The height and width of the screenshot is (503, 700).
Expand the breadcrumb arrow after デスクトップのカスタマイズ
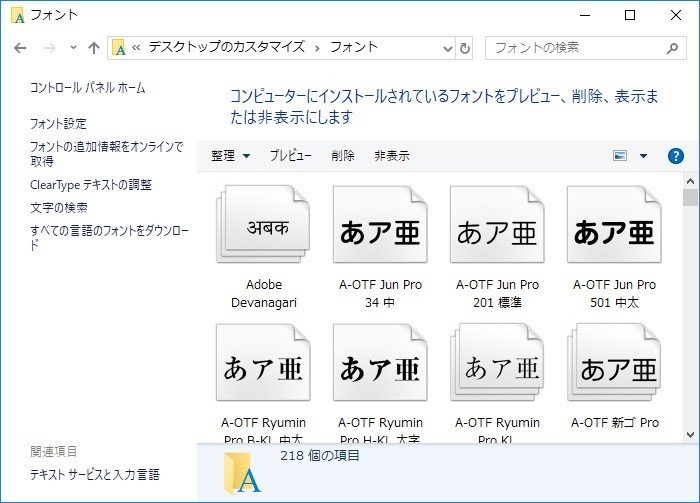click(317, 48)
